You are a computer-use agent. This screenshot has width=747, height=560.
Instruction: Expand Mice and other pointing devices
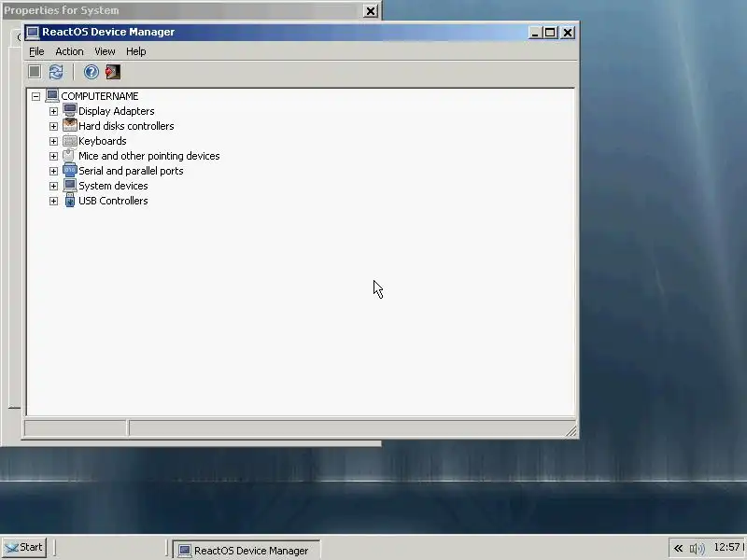click(x=53, y=156)
